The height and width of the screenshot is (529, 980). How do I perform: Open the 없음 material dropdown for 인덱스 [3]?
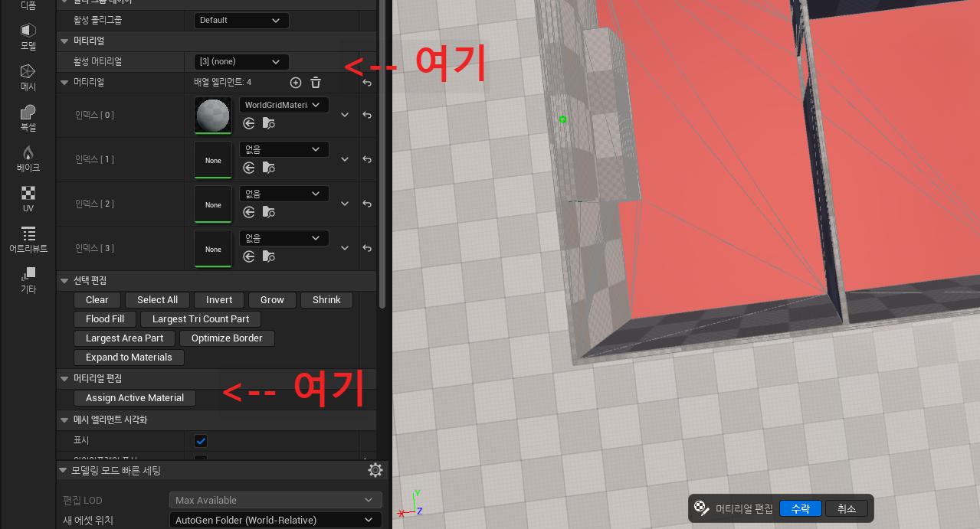tap(284, 238)
